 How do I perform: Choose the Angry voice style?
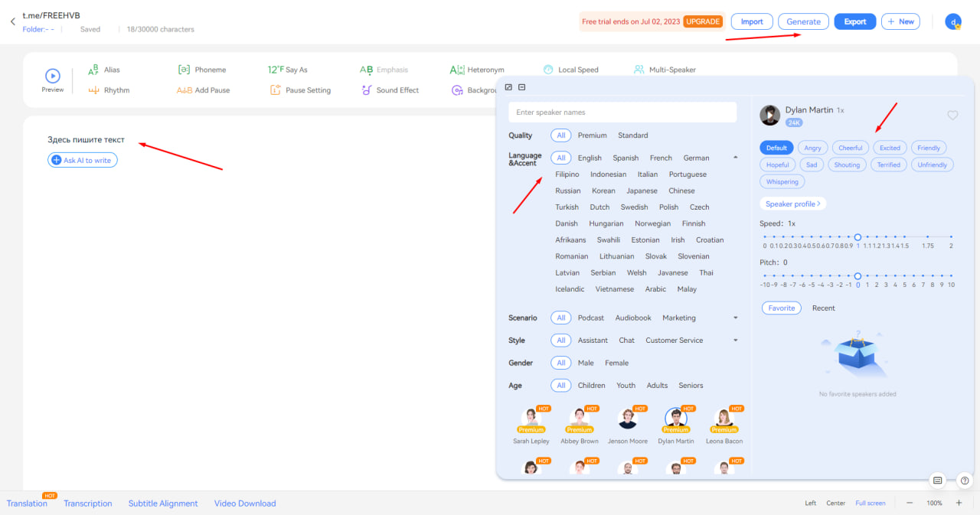click(x=813, y=148)
